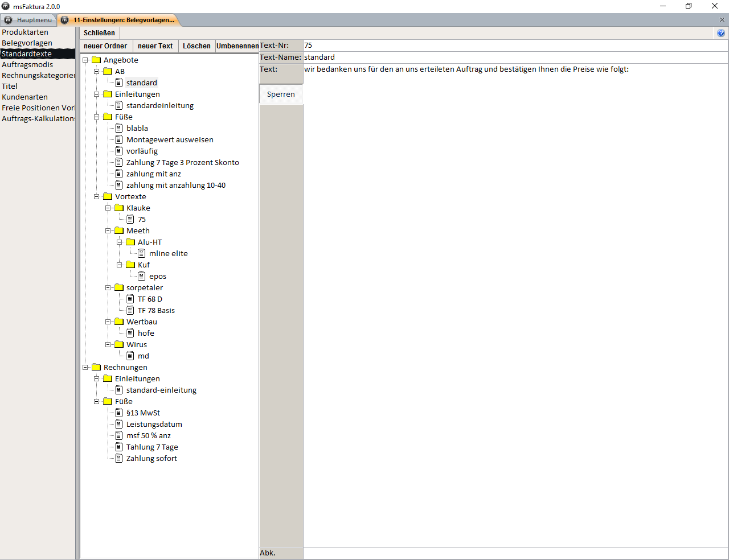This screenshot has height=560, width=729.
Task: Collapse the sorpetaler folder node
Action: [x=108, y=287]
